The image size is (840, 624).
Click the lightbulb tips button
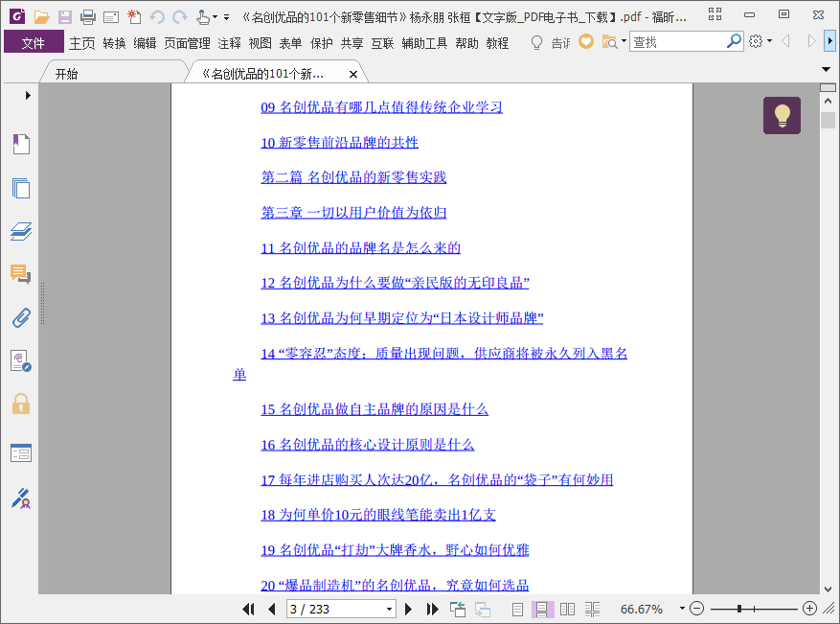tap(782, 115)
